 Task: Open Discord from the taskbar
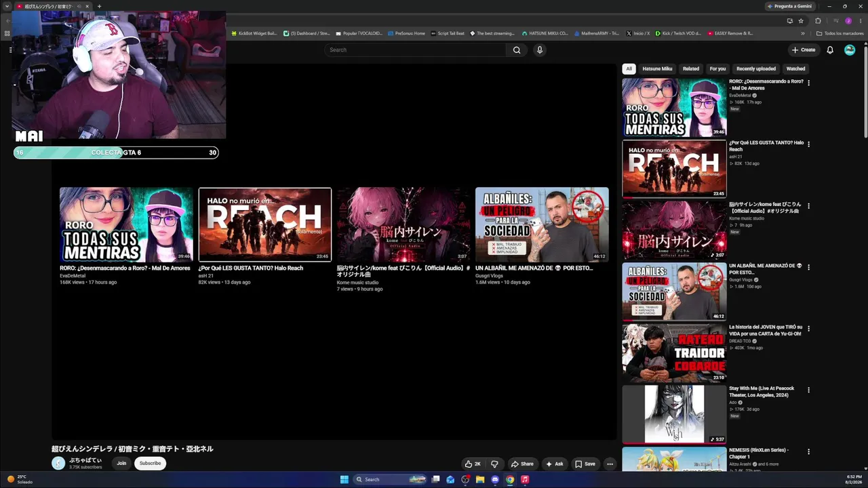coord(495,479)
